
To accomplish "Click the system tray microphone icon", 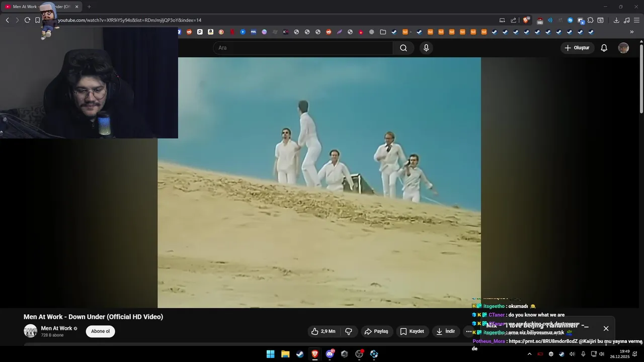I will coord(583,354).
